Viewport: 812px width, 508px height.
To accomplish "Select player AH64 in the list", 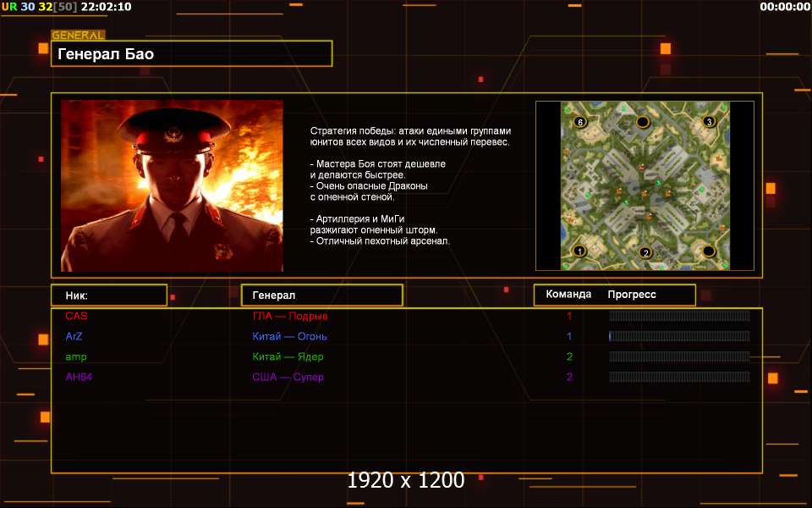I will (78, 377).
